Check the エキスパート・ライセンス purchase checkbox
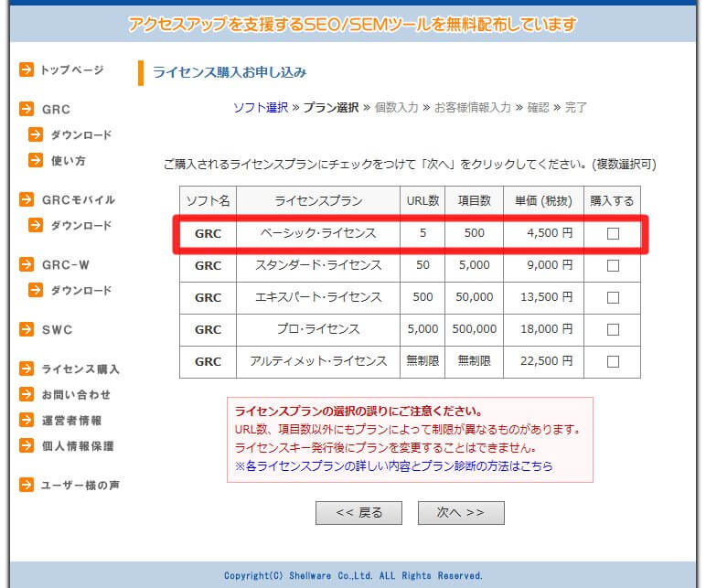The width and height of the screenshot is (706, 588). (613, 297)
